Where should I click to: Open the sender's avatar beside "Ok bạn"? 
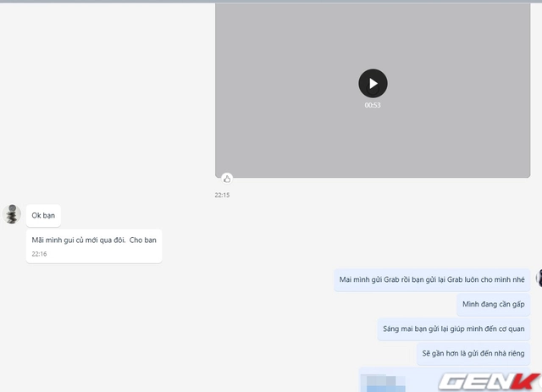coord(12,214)
